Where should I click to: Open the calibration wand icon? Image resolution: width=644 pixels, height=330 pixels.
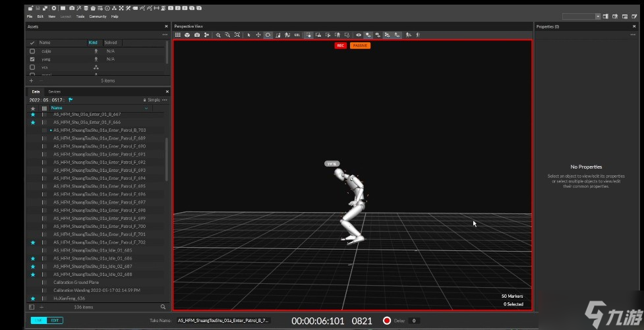78,8
